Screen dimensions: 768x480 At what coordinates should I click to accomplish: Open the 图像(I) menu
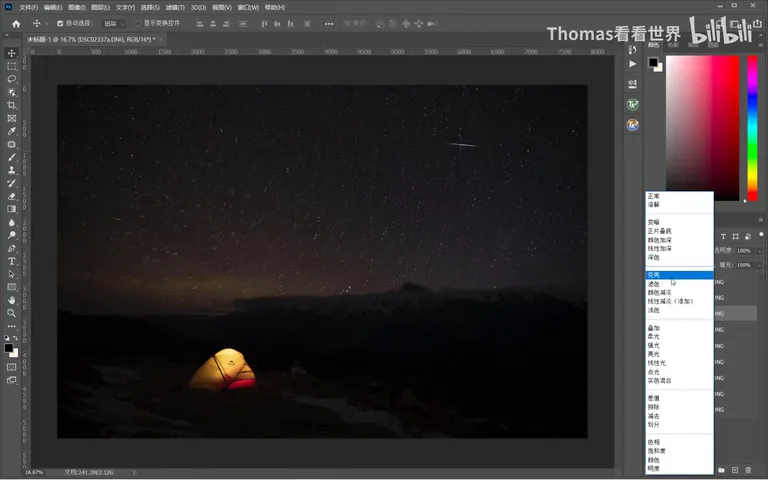(76, 7)
